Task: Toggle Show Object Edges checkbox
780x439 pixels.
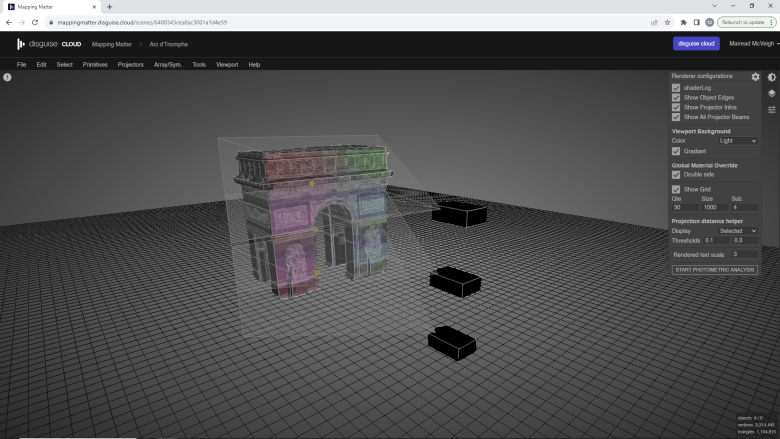Action: (676, 97)
